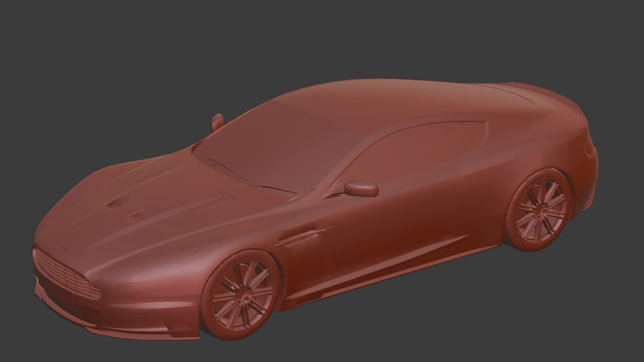
Task: Click the near side mirror on door
Action: point(361,188)
